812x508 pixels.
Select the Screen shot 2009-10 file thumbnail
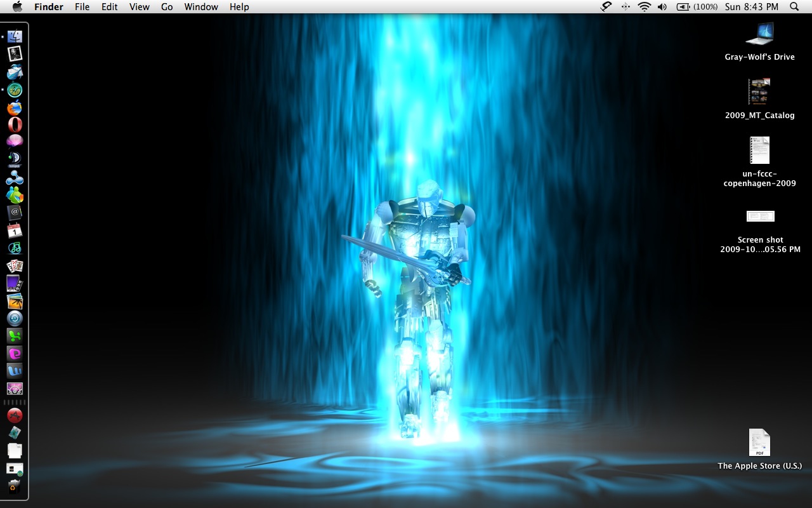[760, 217]
